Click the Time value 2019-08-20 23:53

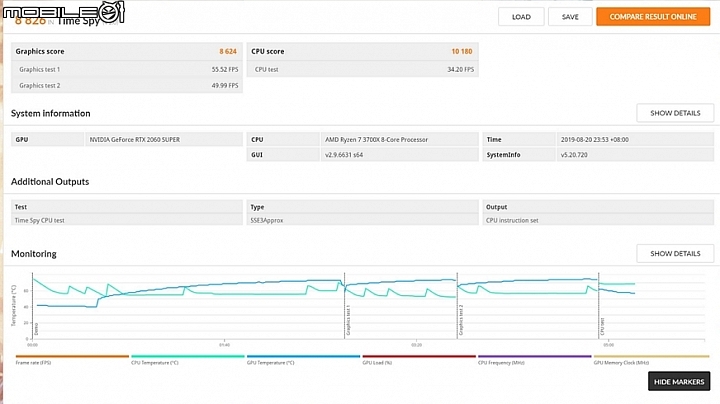pyautogui.click(x=595, y=140)
